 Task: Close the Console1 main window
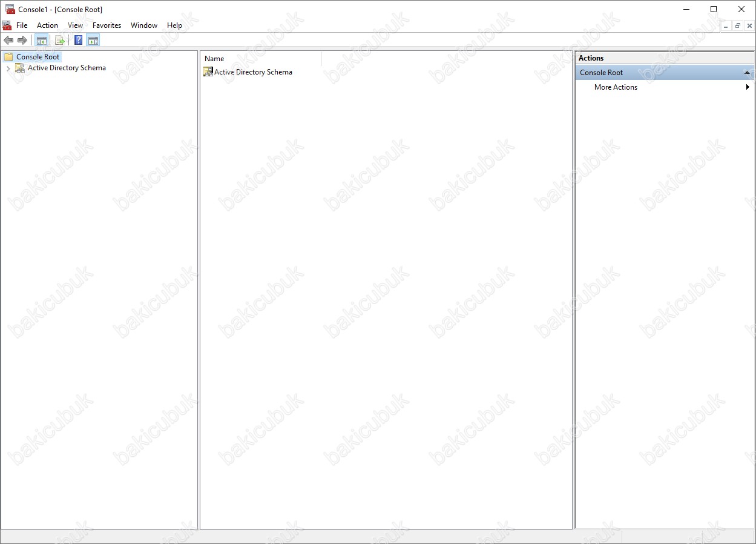coord(741,9)
